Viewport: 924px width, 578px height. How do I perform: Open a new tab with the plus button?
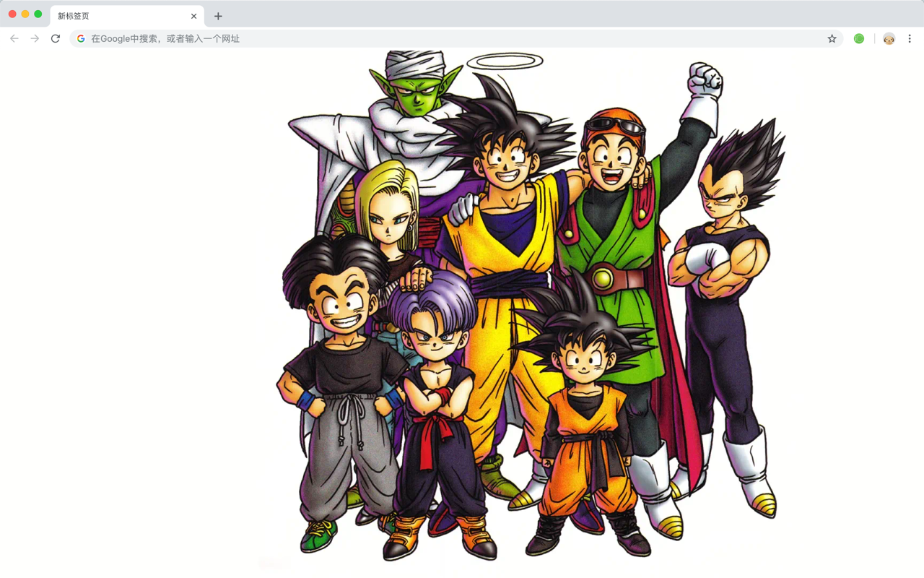coord(218,16)
